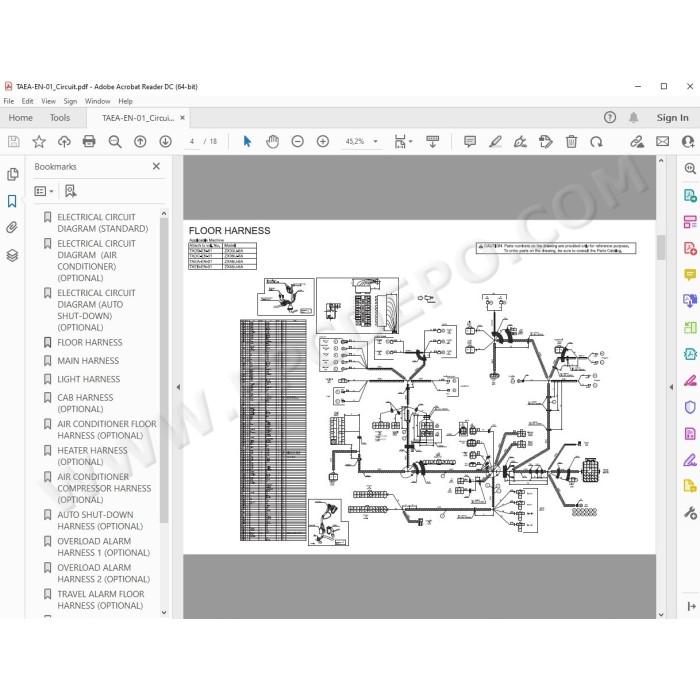Add a sticky note comment
Image resolution: width=700 pixels, height=700 pixels.
(470, 142)
